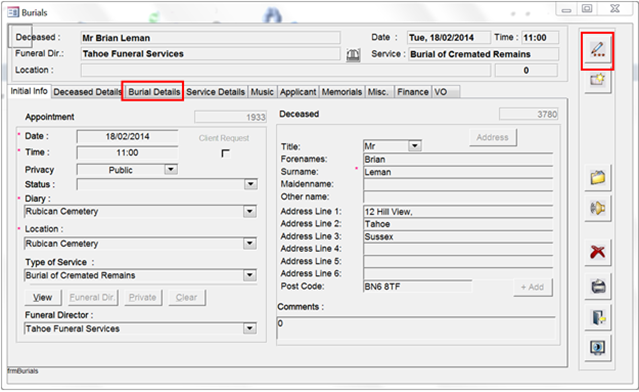Screen dimensions: 639x392
Task: Click the appointment Date field 18/02/2014
Action: (127, 137)
